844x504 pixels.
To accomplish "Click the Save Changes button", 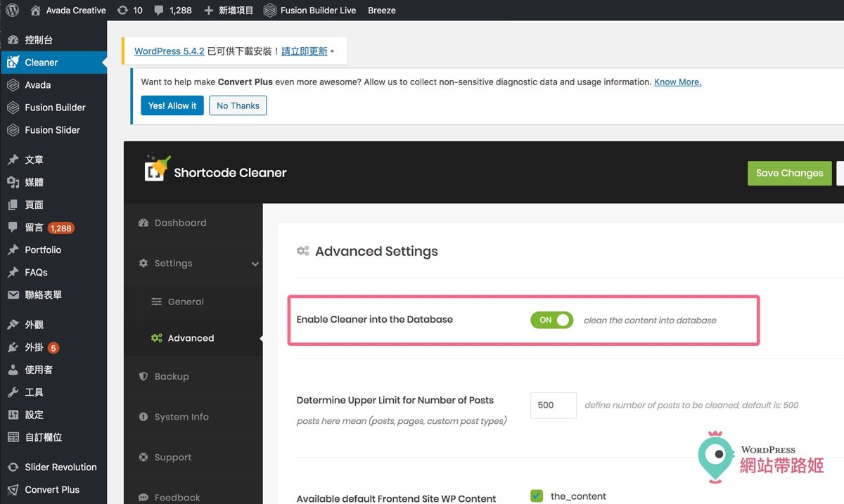I will click(789, 173).
